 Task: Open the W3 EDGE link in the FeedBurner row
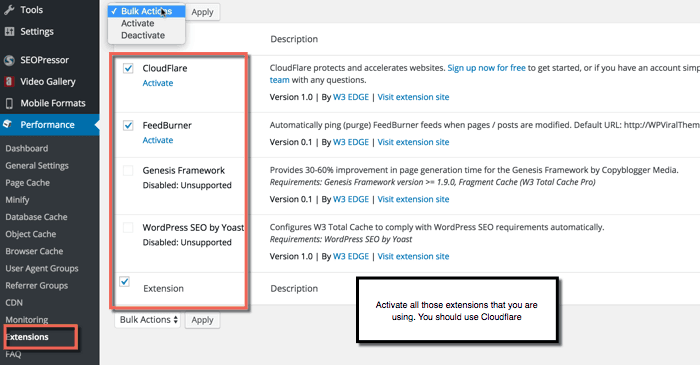[351, 142]
